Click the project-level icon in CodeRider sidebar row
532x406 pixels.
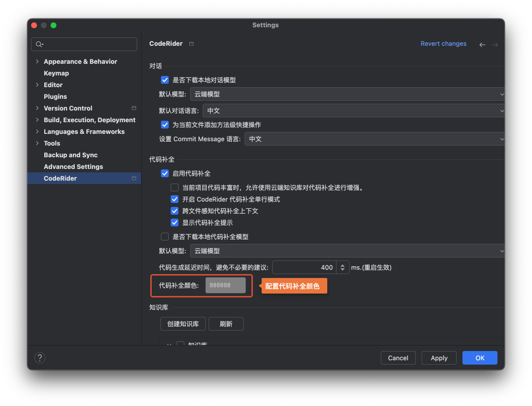click(x=134, y=178)
